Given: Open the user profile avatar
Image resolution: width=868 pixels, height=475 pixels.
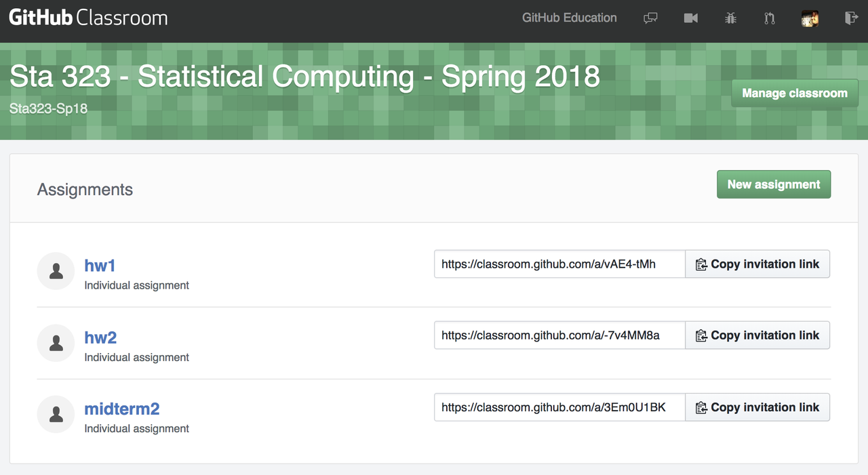Looking at the screenshot, I should click(810, 18).
